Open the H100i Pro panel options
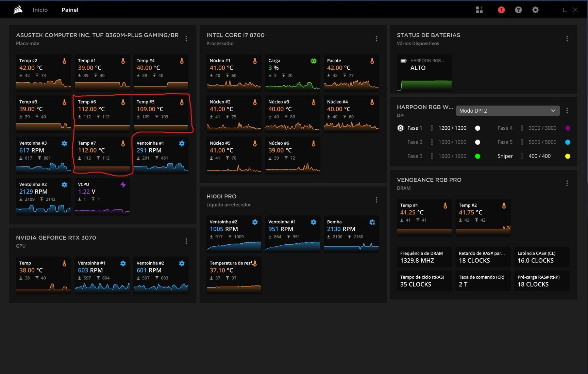This screenshot has width=588, height=374. click(376, 200)
